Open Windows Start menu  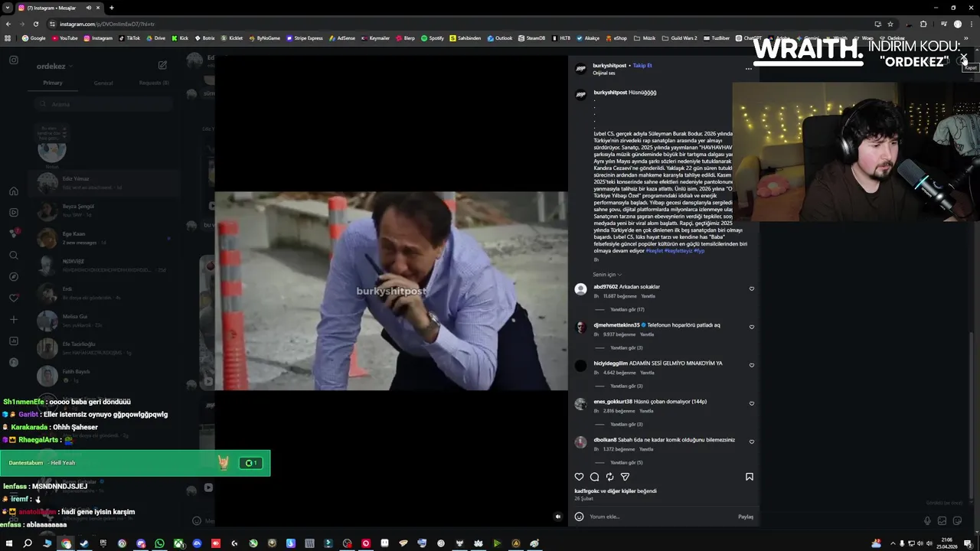tap(9, 543)
